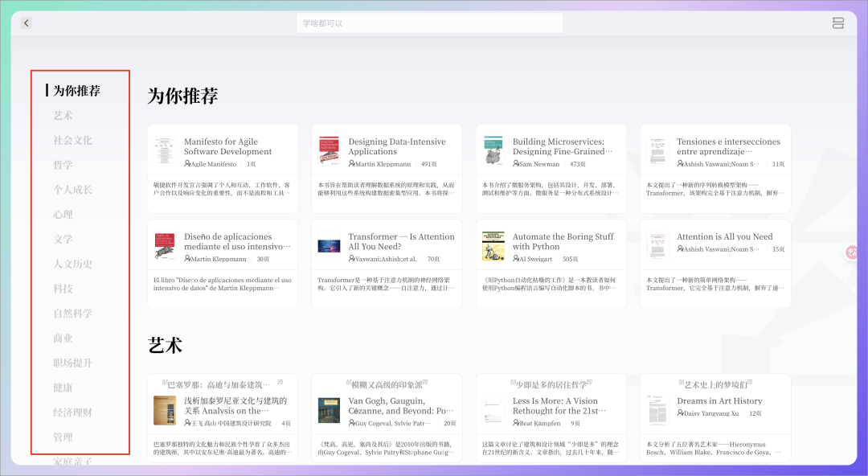The width and height of the screenshot is (868, 476).
Task: Open the 社会文化 sidebar category
Action: 72,140
